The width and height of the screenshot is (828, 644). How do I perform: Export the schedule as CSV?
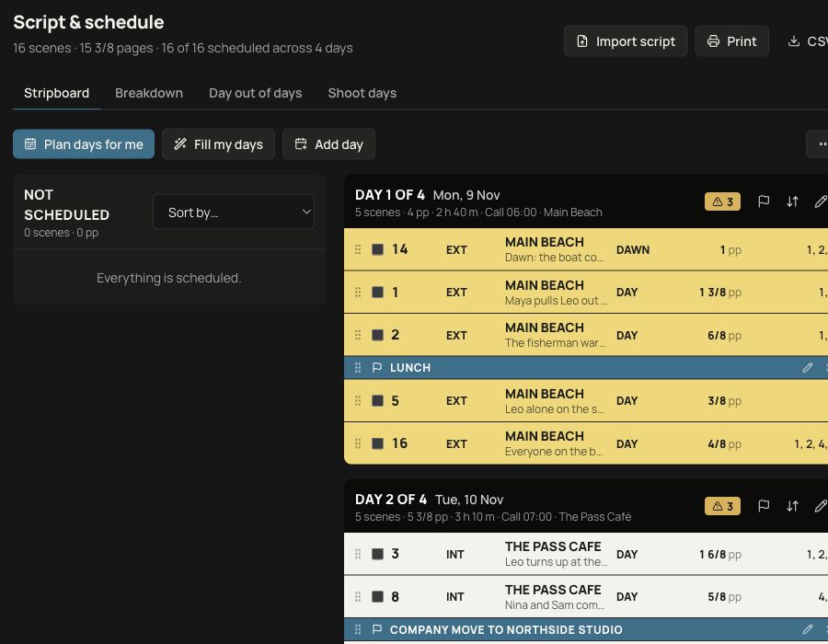(x=807, y=41)
